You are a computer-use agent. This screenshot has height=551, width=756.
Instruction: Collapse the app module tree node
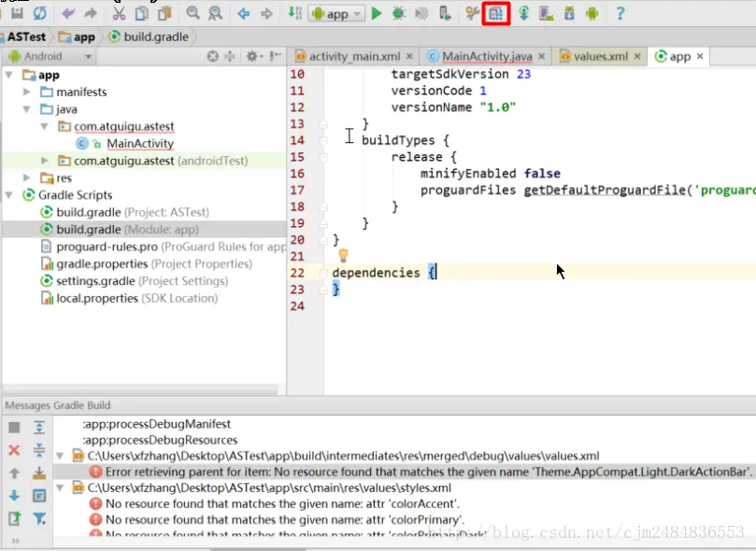tap(9, 75)
